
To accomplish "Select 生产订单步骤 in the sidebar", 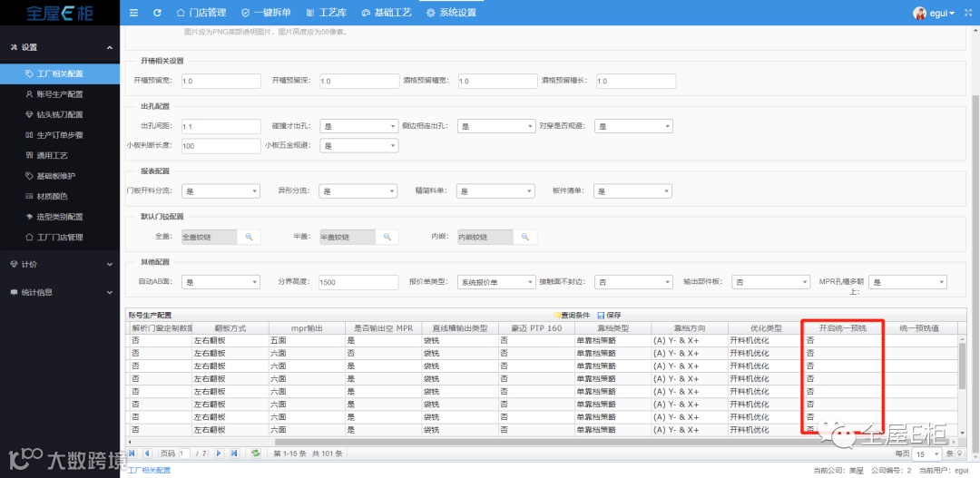I will [x=60, y=135].
